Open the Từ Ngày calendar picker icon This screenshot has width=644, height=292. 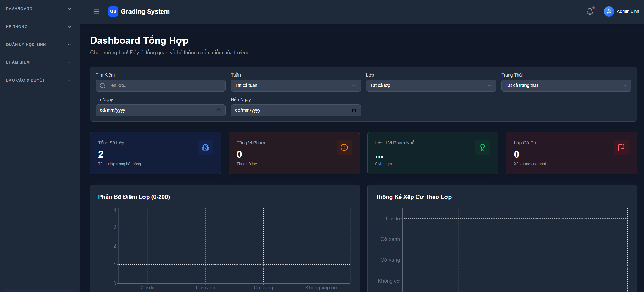pos(219,110)
